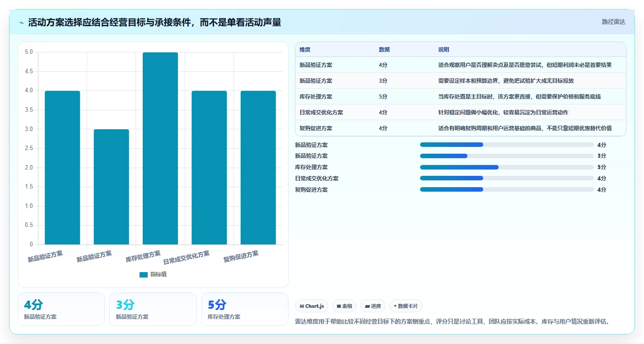Click the 日常成交优化方案 progress bar
644x344 pixels.
tap(507, 179)
